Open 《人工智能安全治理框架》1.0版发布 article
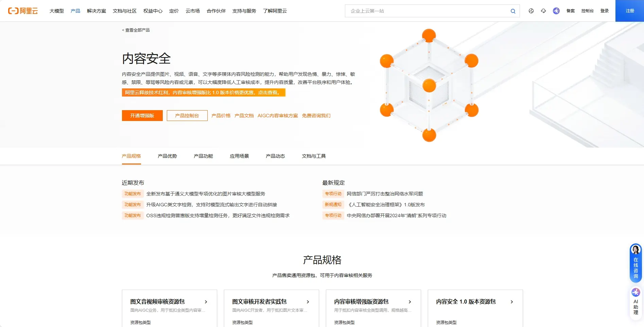Image resolution: width=644 pixels, height=327 pixels. point(386,205)
